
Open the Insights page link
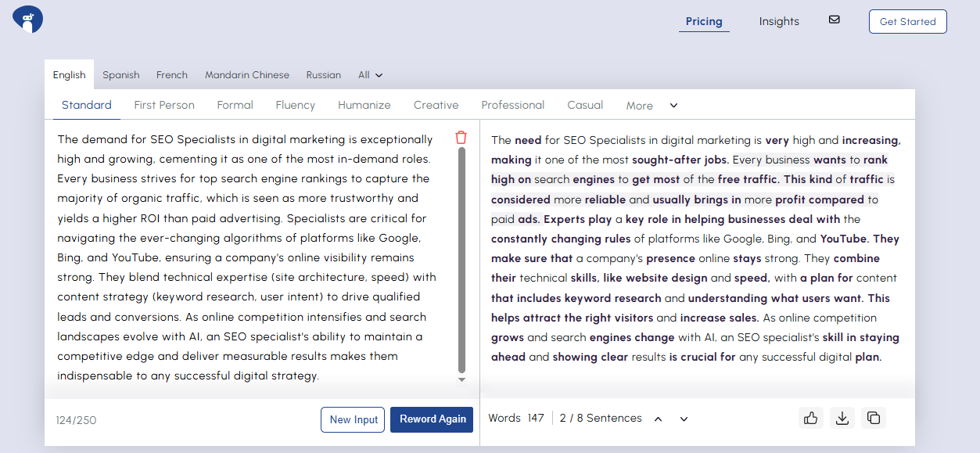tap(778, 22)
